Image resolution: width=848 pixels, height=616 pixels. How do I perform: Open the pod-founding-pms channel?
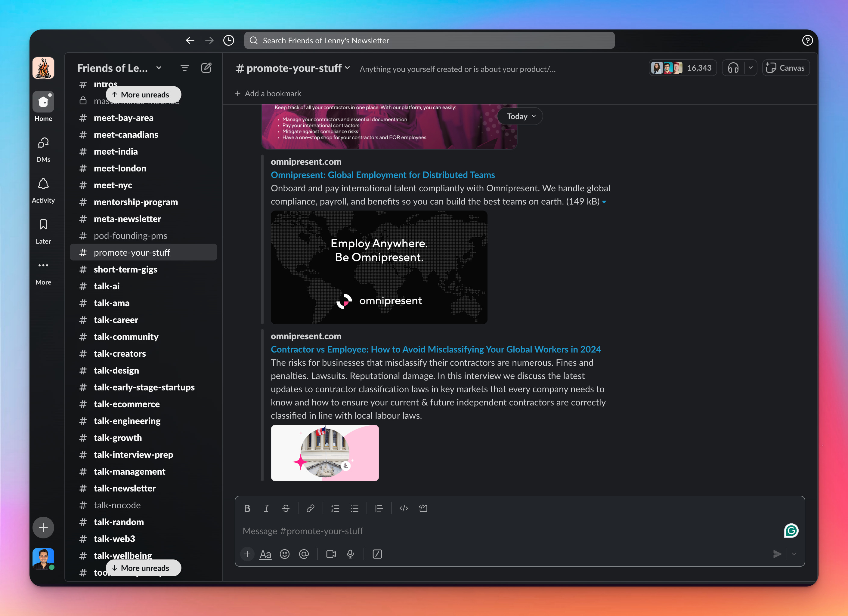pos(143,236)
